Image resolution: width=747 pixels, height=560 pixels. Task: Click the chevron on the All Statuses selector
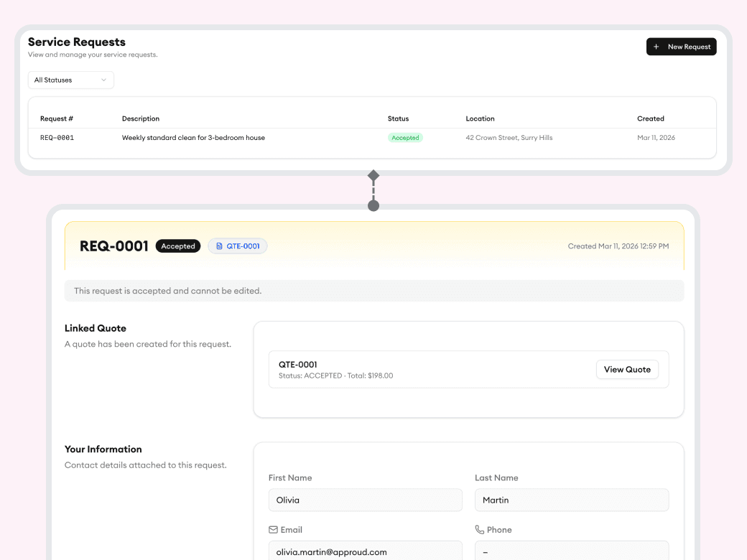pyautogui.click(x=105, y=80)
